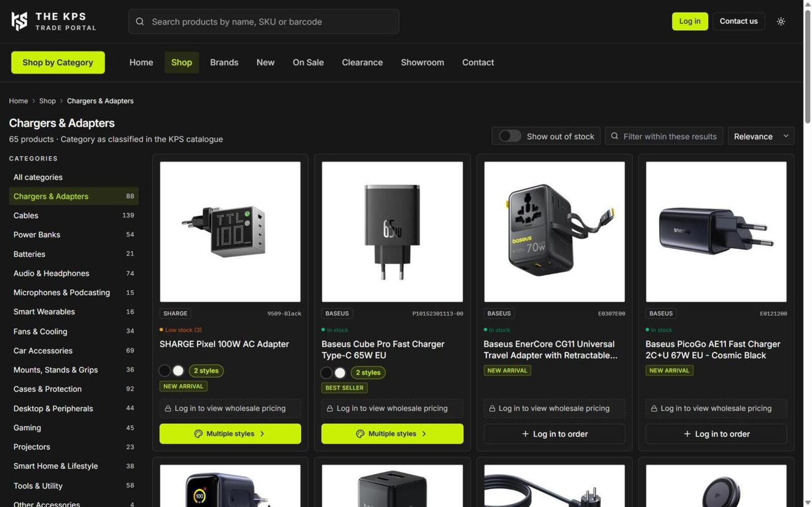The height and width of the screenshot is (507, 812).
Task: Click lock icon on PicoGo AE11 pricing
Action: tap(654, 409)
